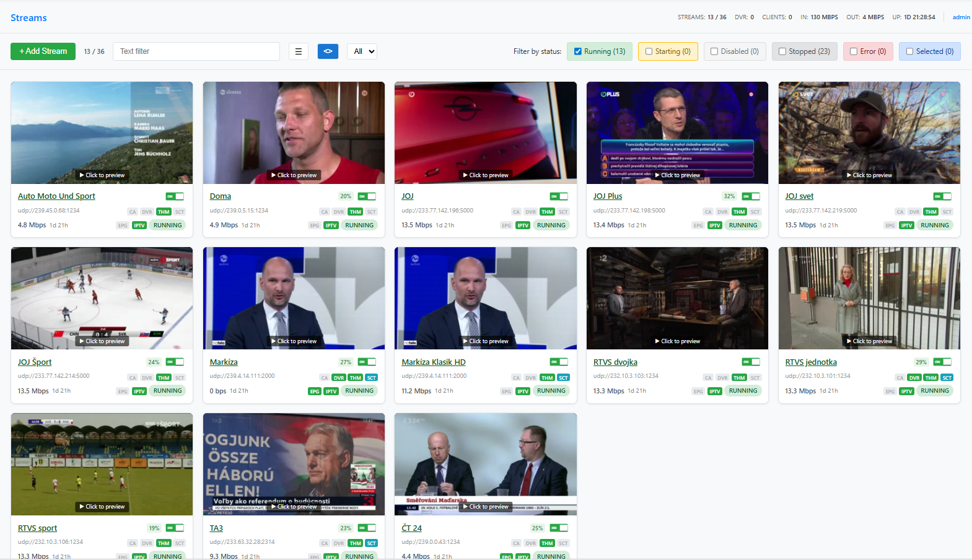This screenshot has height=560, width=972.
Task: Play preview of RTVS dvojka stream
Action: [678, 341]
